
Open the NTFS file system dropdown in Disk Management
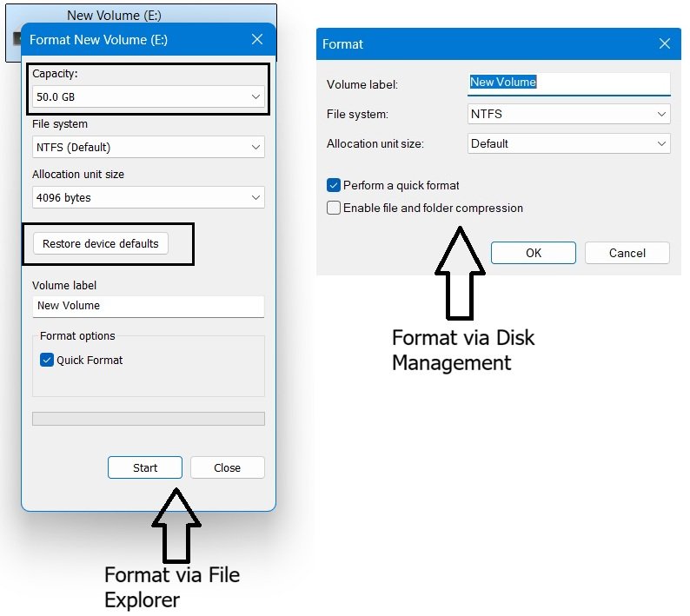(568, 114)
